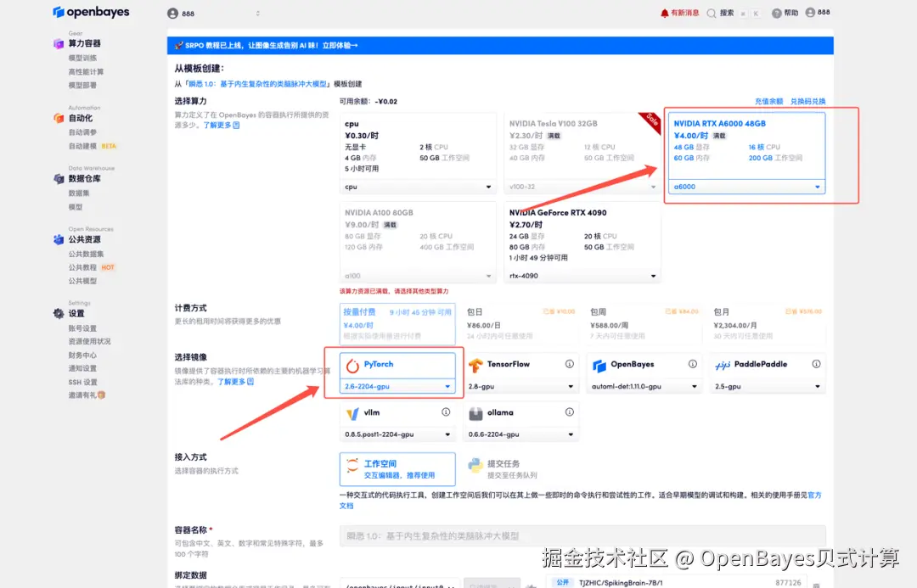
Task: Click the 容器名称 input field
Action: pyautogui.click(x=582, y=536)
